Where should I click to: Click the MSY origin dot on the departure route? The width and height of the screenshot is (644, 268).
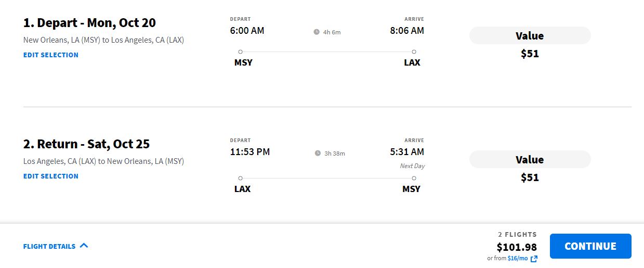pyautogui.click(x=240, y=52)
